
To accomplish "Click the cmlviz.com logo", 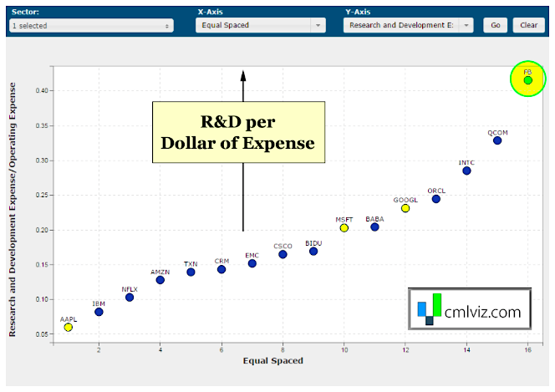I will coord(470,309).
